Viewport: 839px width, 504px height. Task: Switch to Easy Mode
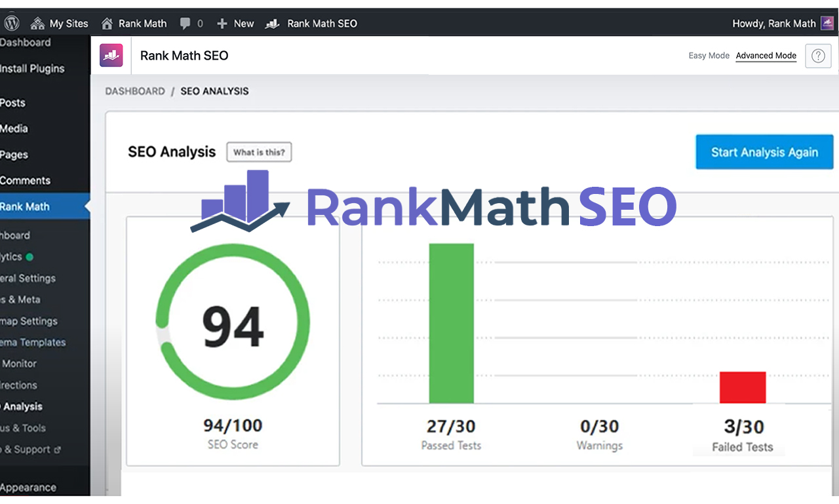709,56
